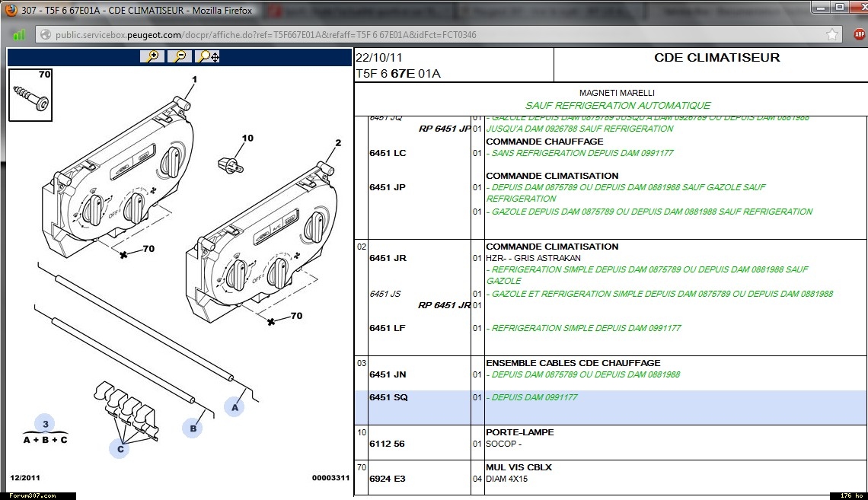Screen dimensions: 868x500
Task: Click the blue circle label A
Action: pos(235,407)
